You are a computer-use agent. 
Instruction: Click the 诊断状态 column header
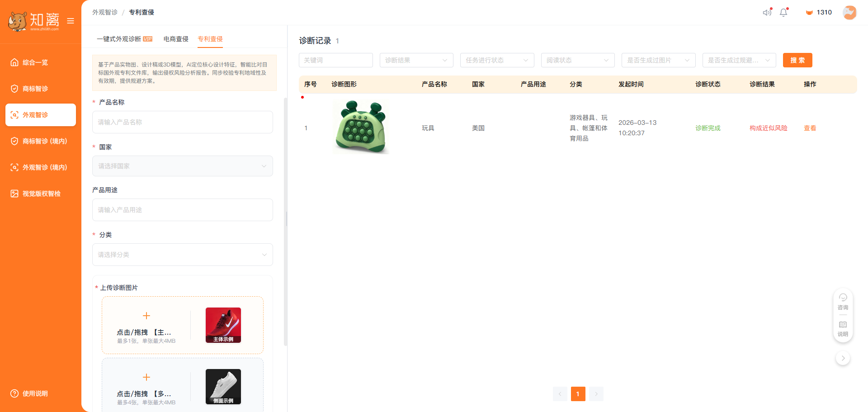(708, 84)
